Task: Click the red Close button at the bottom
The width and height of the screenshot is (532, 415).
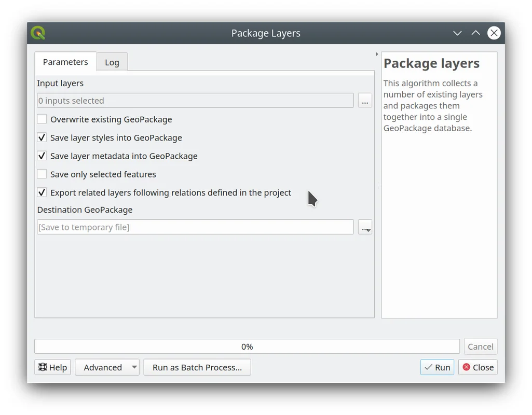Action: point(478,367)
